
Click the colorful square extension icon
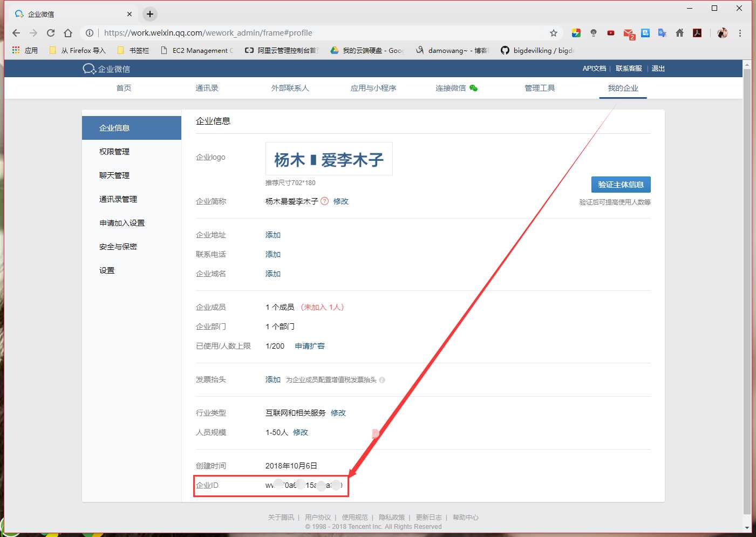click(576, 33)
